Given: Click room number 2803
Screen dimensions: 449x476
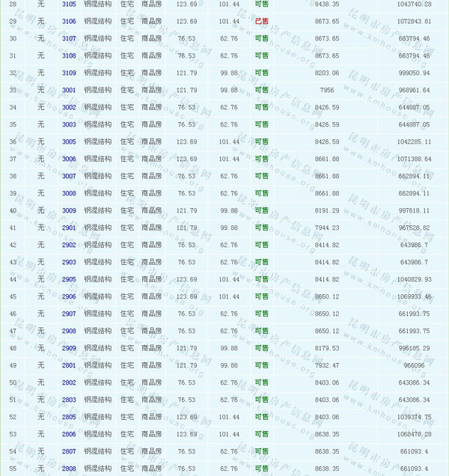Looking at the screenshot, I should (x=69, y=400).
